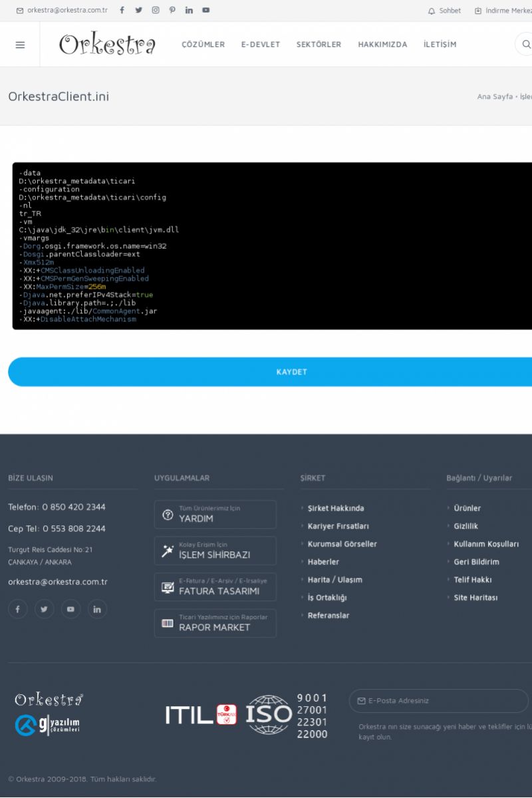Click the Orkestra logo in header

(107, 45)
